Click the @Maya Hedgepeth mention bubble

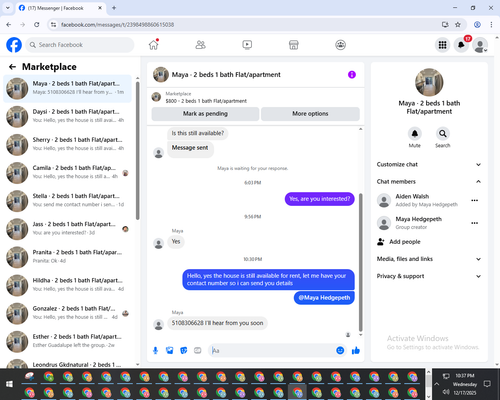point(324,298)
